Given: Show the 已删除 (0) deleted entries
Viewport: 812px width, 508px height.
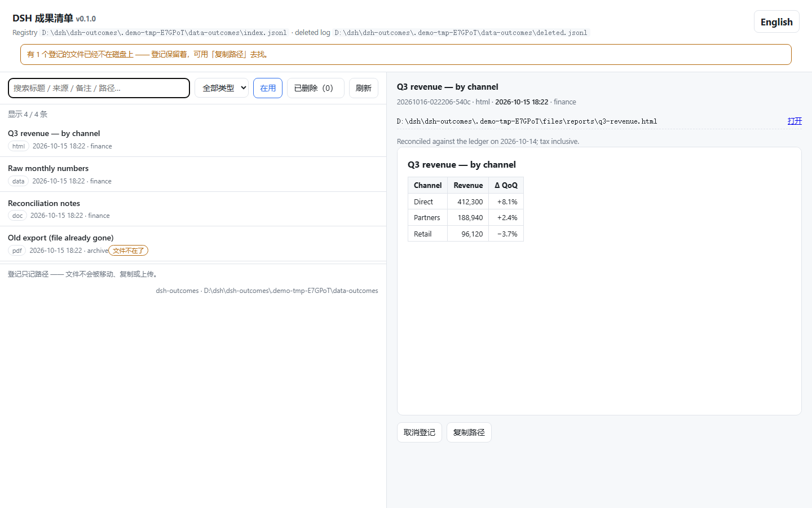Looking at the screenshot, I should (x=315, y=88).
